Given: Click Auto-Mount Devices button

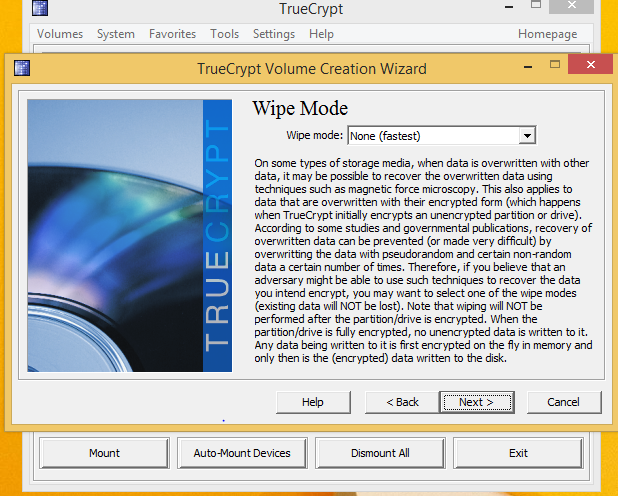Looking at the screenshot, I should pyautogui.click(x=242, y=453).
